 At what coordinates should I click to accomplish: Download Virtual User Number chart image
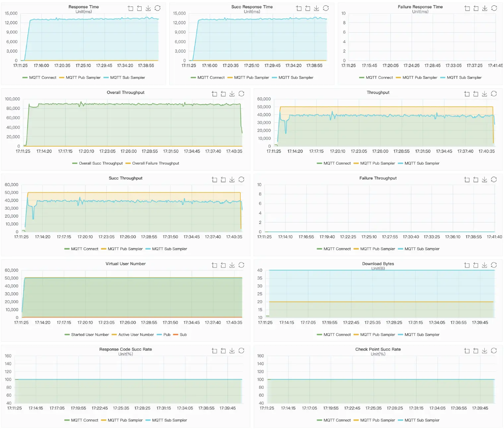tap(232, 265)
